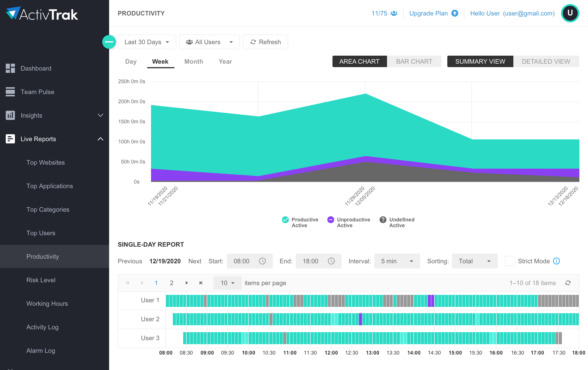
Task: Open the clock icon next to Start time
Action: coord(263,261)
